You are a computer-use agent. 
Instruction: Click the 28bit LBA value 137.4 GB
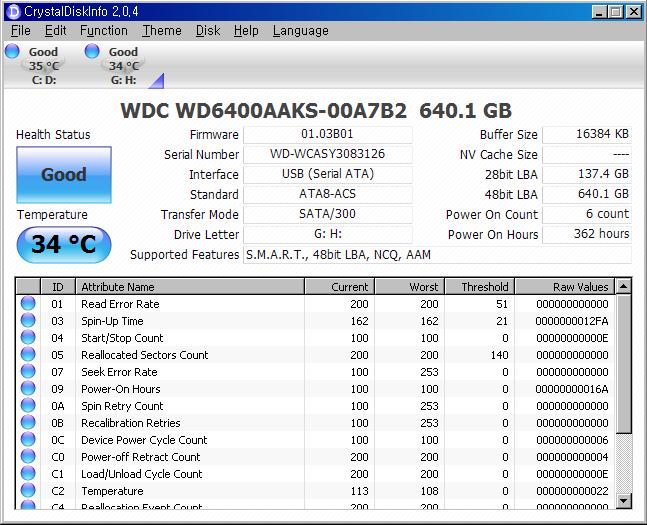(x=587, y=174)
